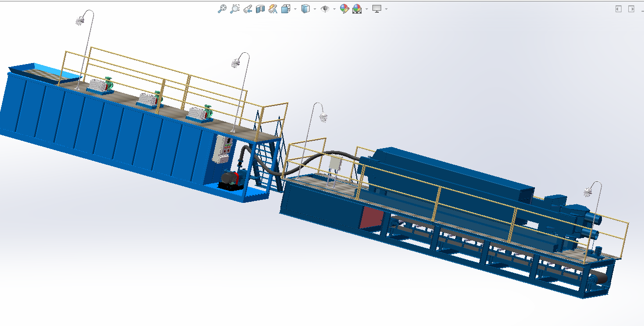Click the right-arrow panel expand button
Viewport: 644px width, 326px height.
coord(631,9)
